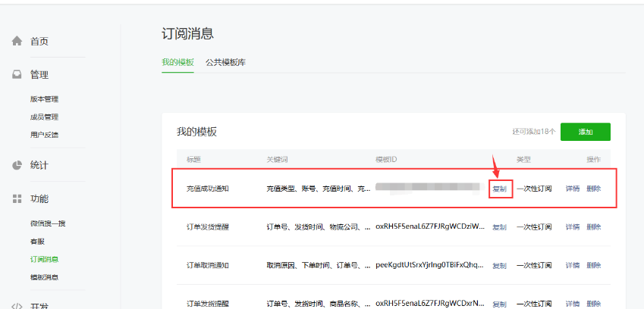Screen dimensions: 644x309
Task: Select 微信搜一搜 under 功能
Action: [48, 223]
